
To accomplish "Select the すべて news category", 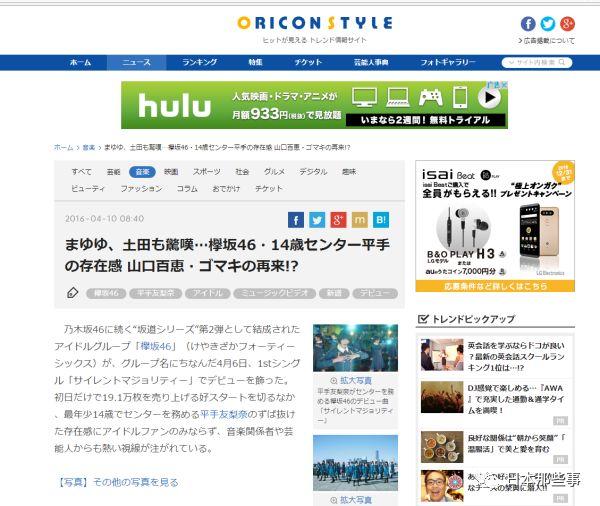I will [82, 172].
